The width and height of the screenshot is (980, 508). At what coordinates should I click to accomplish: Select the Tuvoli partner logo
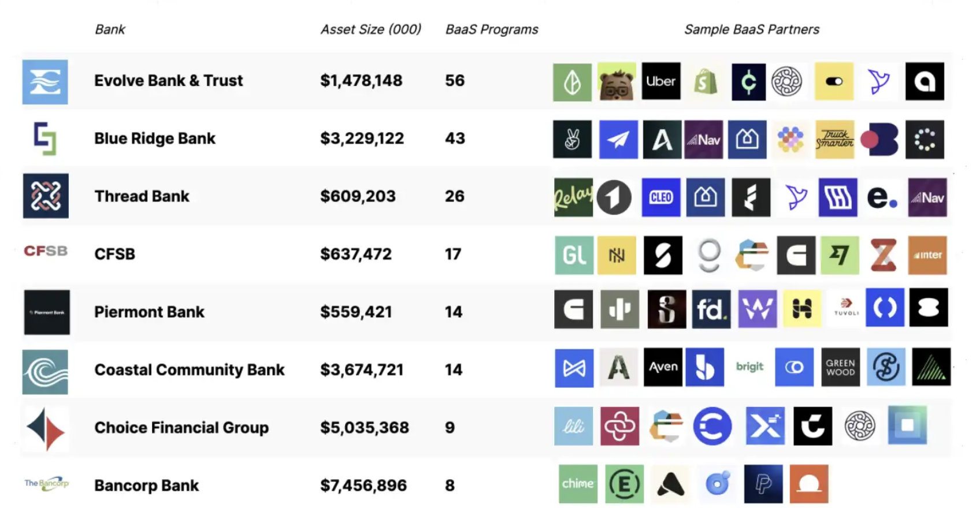point(846,308)
